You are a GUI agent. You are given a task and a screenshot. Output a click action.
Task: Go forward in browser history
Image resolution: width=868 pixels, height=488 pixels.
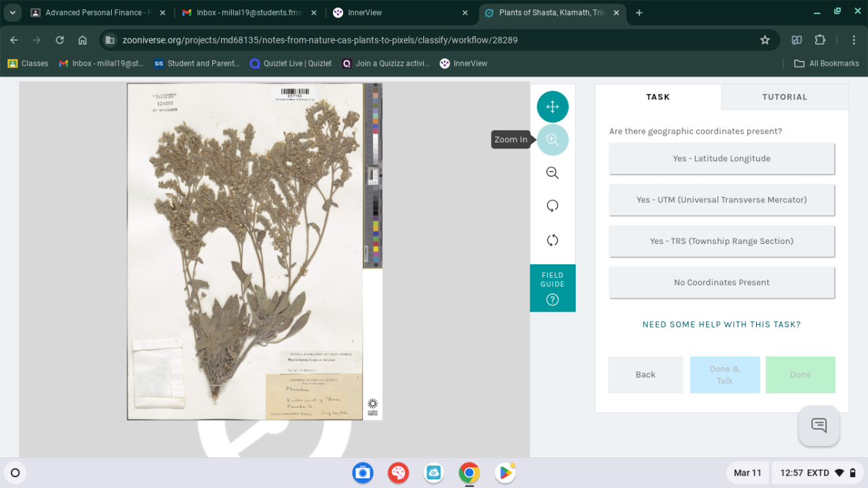(x=37, y=40)
